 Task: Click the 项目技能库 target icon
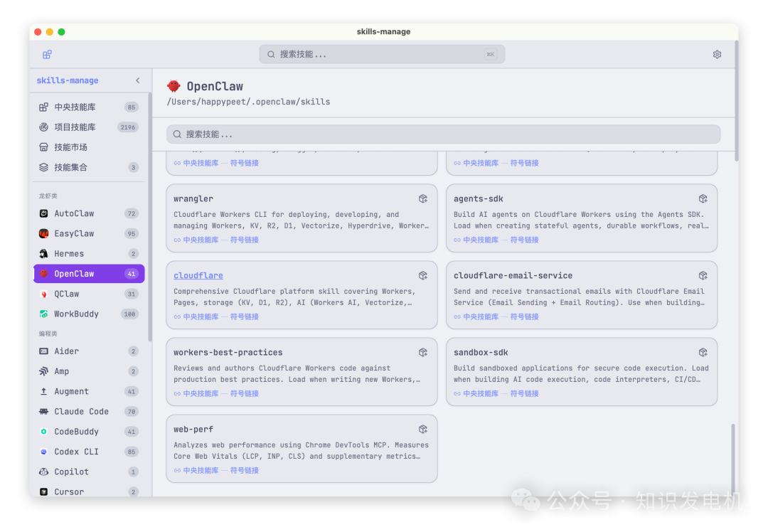click(43, 127)
